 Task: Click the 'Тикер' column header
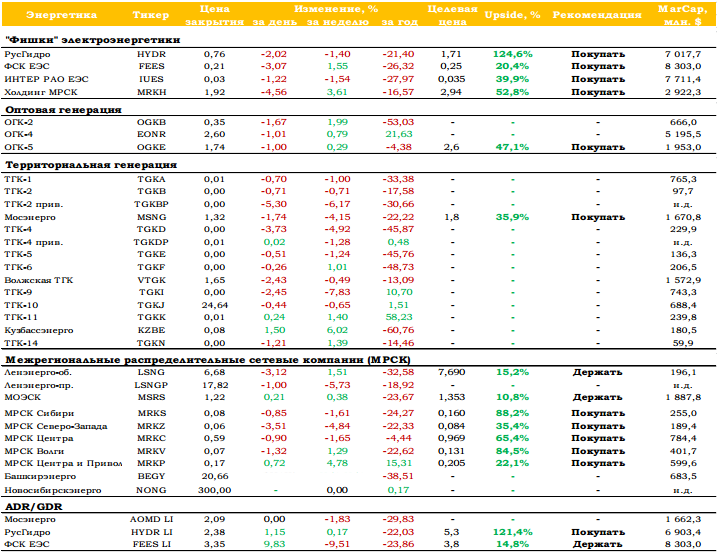click(x=151, y=15)
